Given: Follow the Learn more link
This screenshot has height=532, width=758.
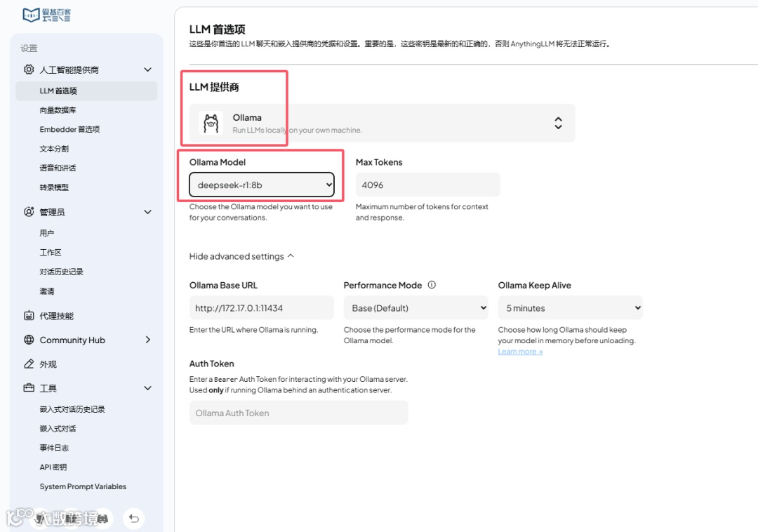Looking at the screenshot, I should pyautogui.click(x=520, y=352).
